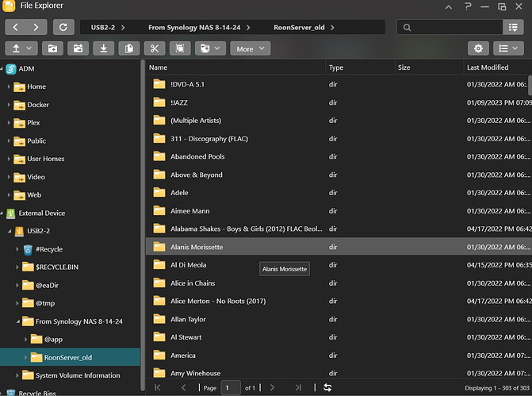Image resolution: width=532 pixels, height=396 pixels.
Task: Collapse the USB2-2 tree node arrow
Action: click(10, 231)
